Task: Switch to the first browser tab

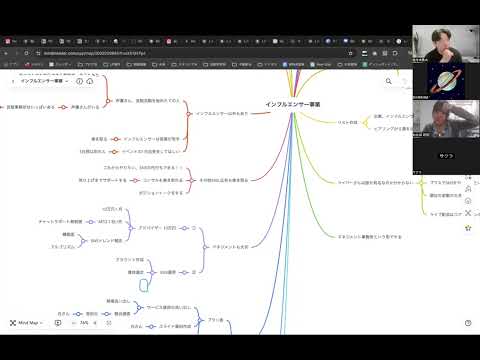Action: 10,41
